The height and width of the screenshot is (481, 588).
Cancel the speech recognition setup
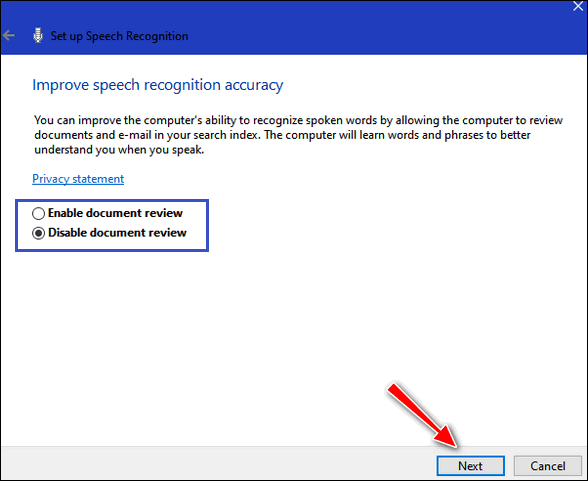click(548, 466)
